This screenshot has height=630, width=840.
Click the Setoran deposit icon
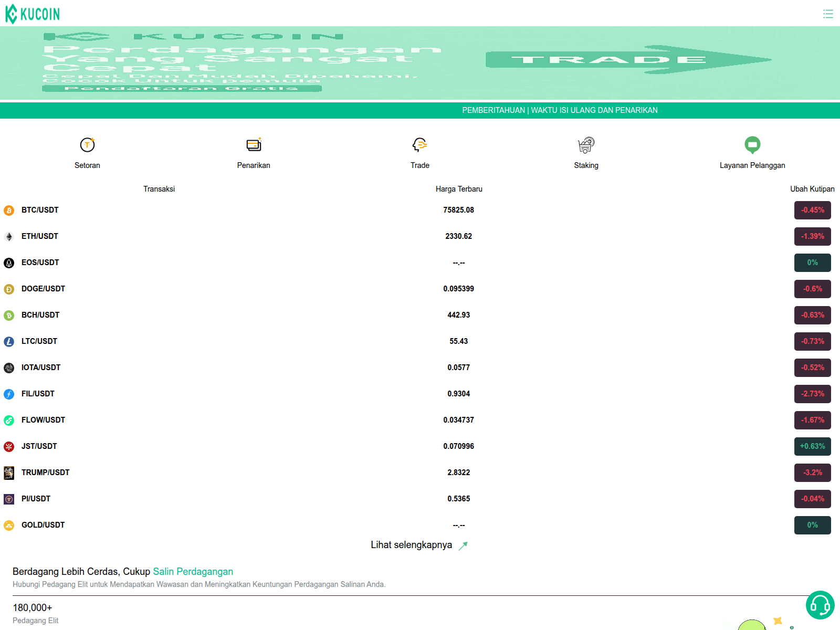87,144
